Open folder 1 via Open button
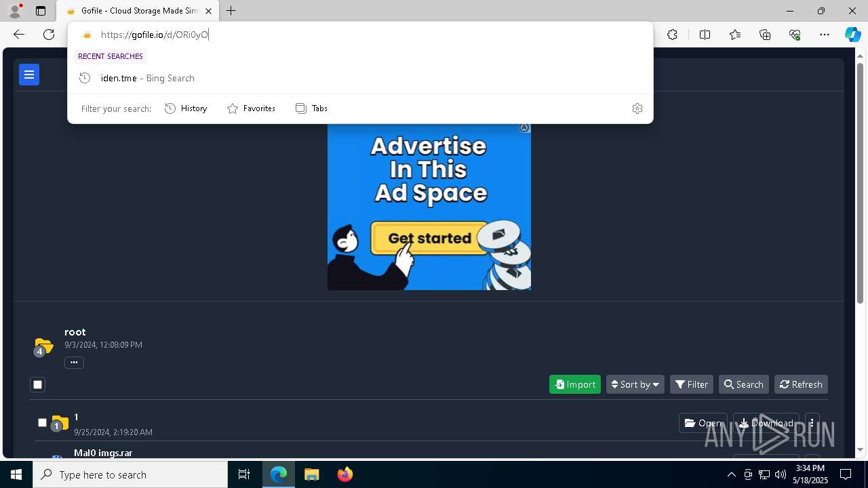The height and width of the screenshot is (488, 868). (x=703, y=423)
